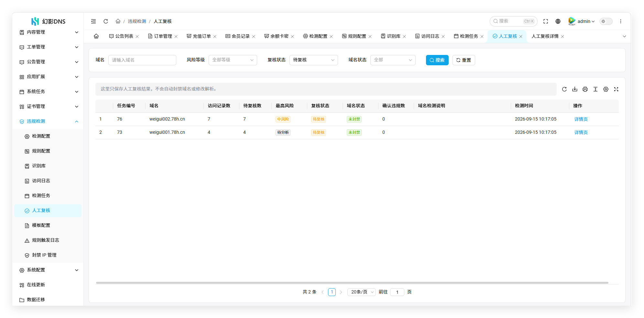Image resolution: width=644 pixels, height=318 pixels.
Task: Collapse the sidebar menu icon
Action: point(93,21)
